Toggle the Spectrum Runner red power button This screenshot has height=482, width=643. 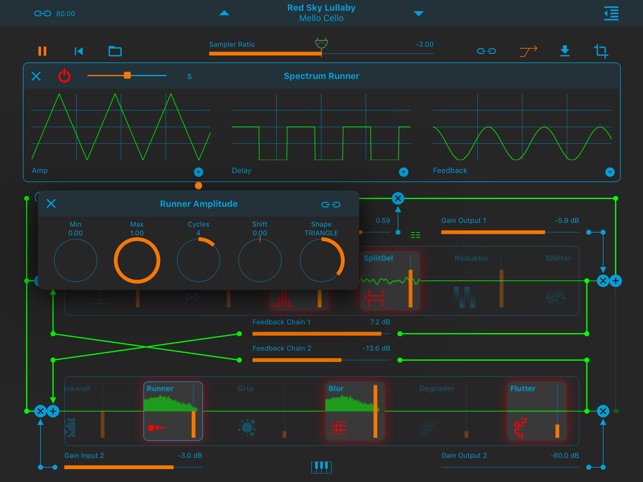[64, 76]
